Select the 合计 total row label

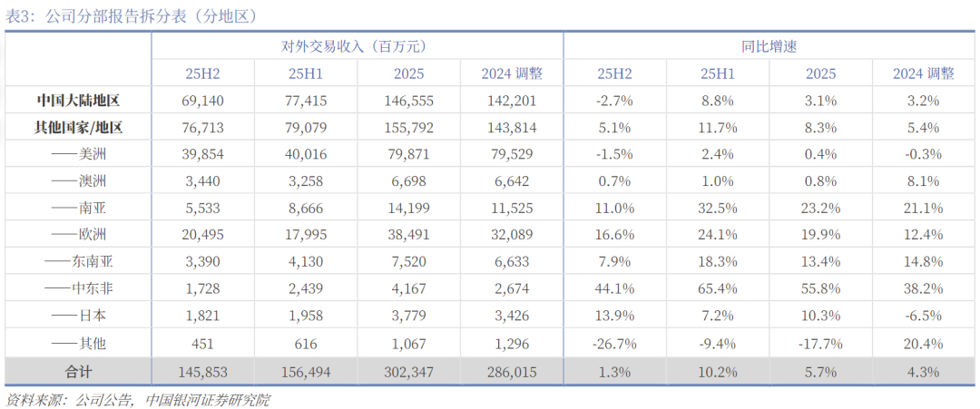78,372
